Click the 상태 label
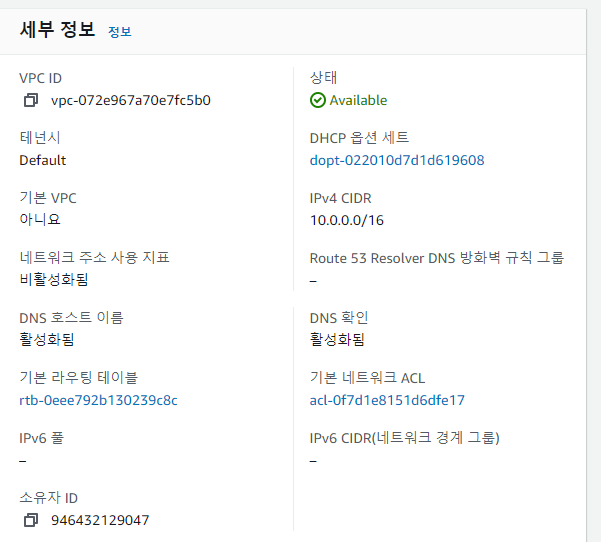 [323, 77]
